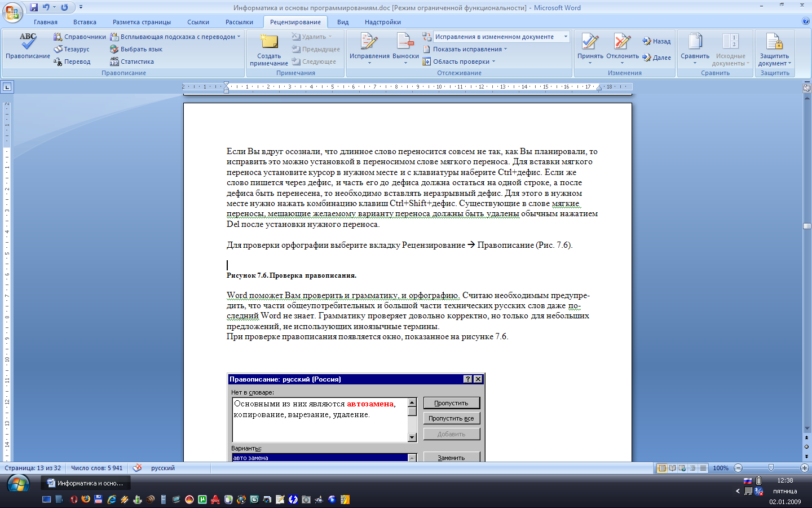The width and height of the screenshot is (812, 508).
Task: Open the Вставка tab
Action: click(x=85, y=22)
